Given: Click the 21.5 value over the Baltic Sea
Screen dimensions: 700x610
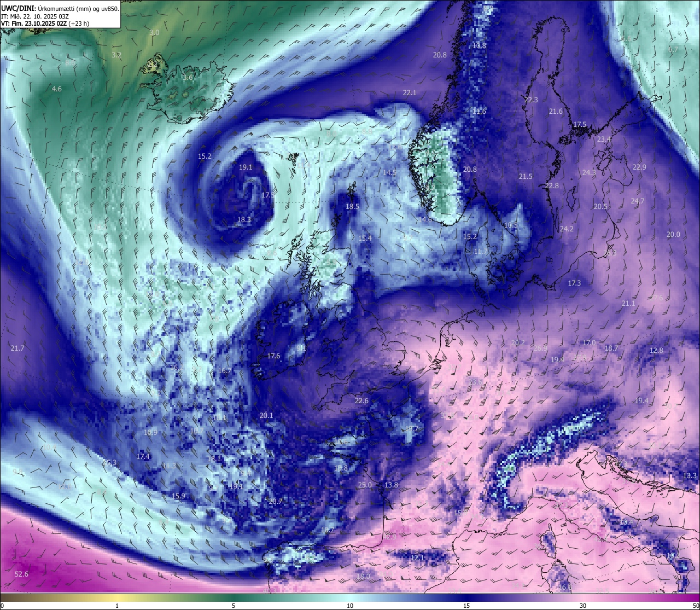Looking at the screenshot, I should pyautogui.click(x=526, y=177).
